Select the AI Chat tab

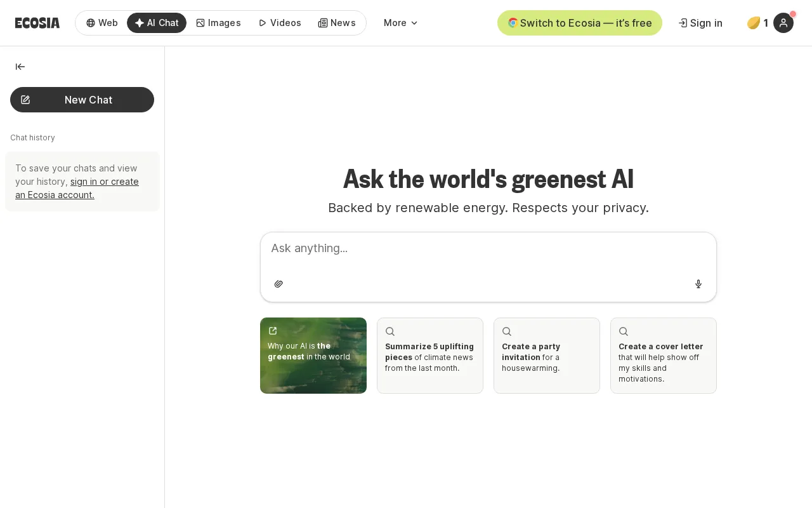(157, 23)
